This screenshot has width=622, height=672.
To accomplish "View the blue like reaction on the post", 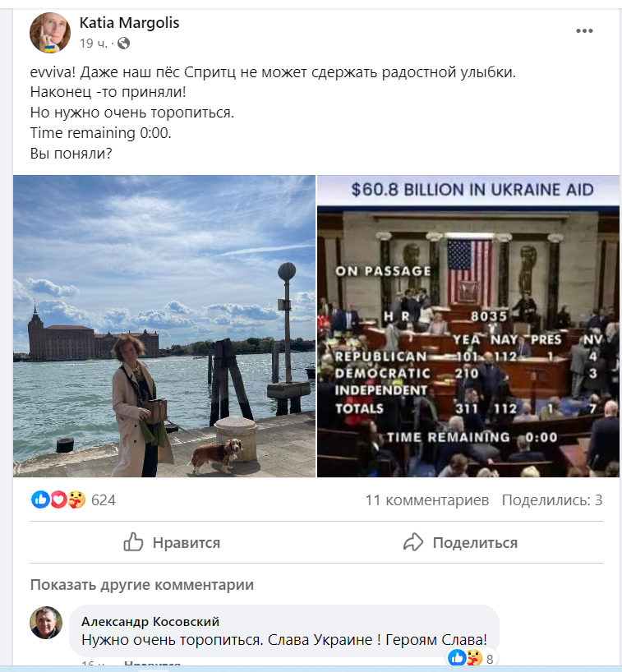I will coord(41,499).
